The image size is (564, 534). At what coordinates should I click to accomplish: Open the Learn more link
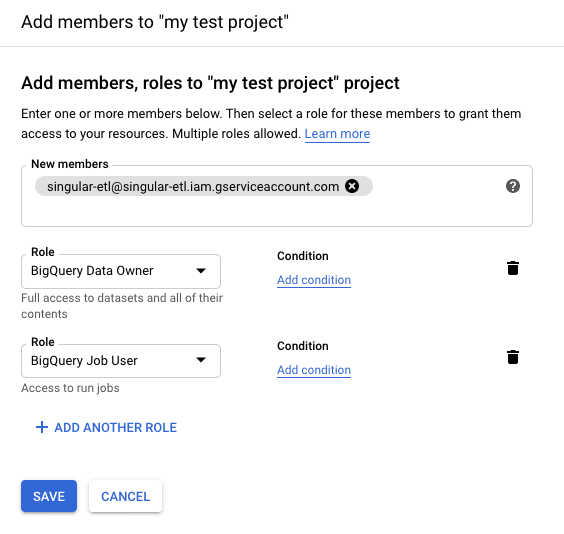[x=337, y=134]
